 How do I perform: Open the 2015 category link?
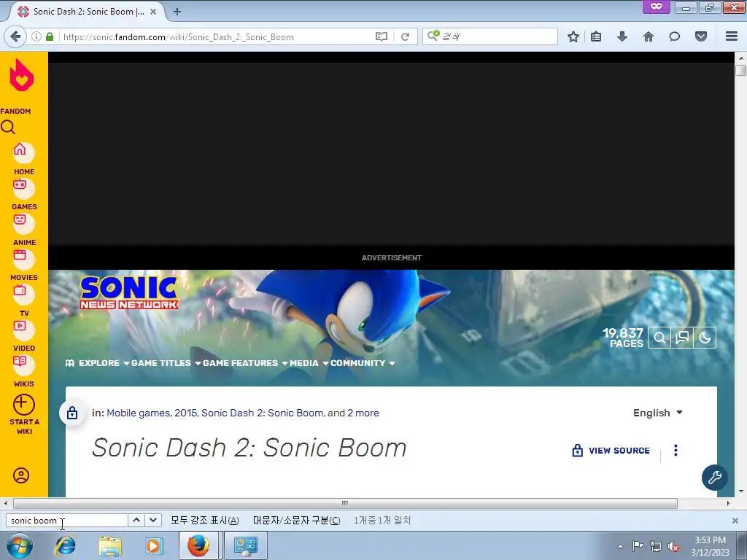pyautogui.click(x=186, y=413)
